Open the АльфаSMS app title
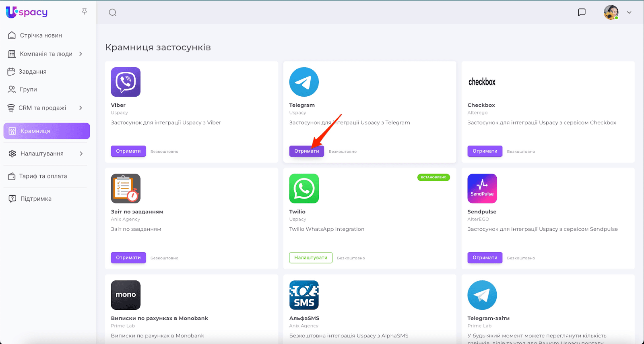This screenshot has height=344, width=644. [x=304, y=318]
